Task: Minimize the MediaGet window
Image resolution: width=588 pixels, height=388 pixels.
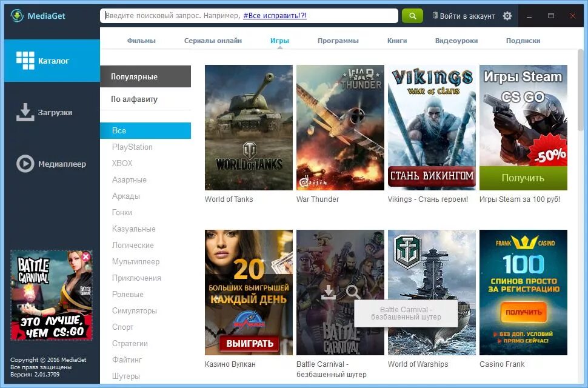Action: pos(529,16)
